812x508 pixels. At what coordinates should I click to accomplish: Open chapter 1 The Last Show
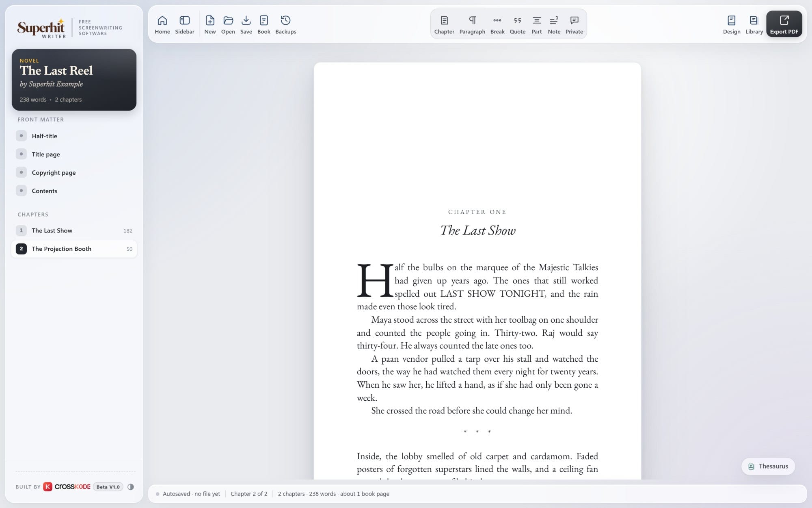click(x=74, y=230)
